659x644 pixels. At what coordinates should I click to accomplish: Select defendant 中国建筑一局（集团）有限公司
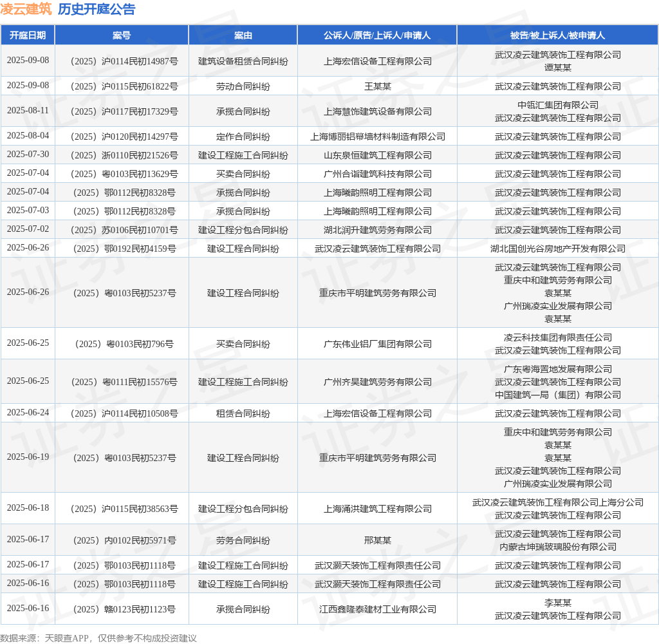coord(558,395)
